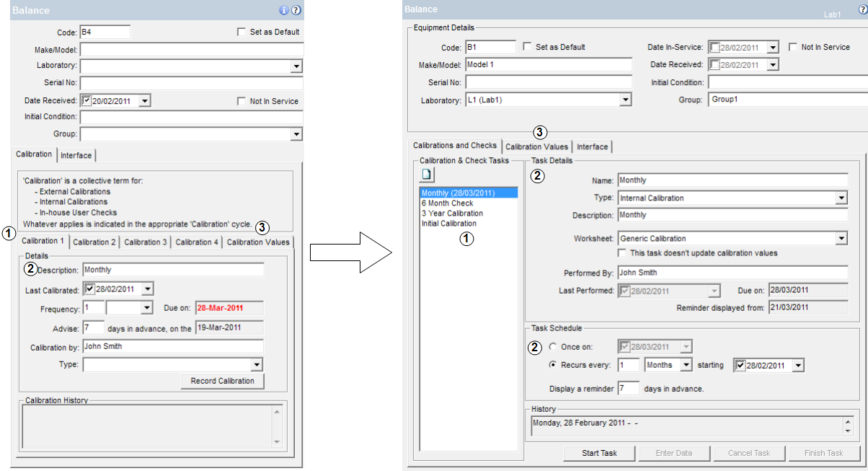Click the Start Task button
The width and height of the screenshot is (868, 471).
(x=599, y=453)
